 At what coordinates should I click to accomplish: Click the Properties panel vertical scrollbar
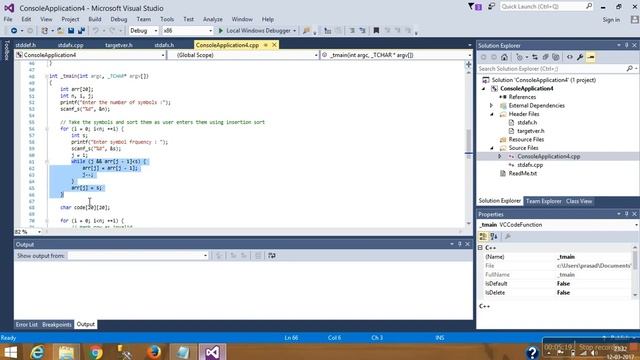635,271
